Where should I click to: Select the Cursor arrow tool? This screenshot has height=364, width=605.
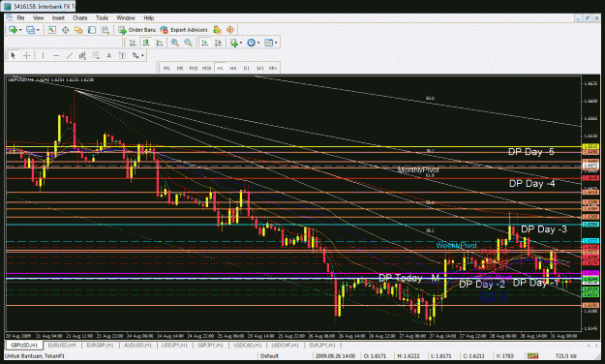[x=14, y=55]
